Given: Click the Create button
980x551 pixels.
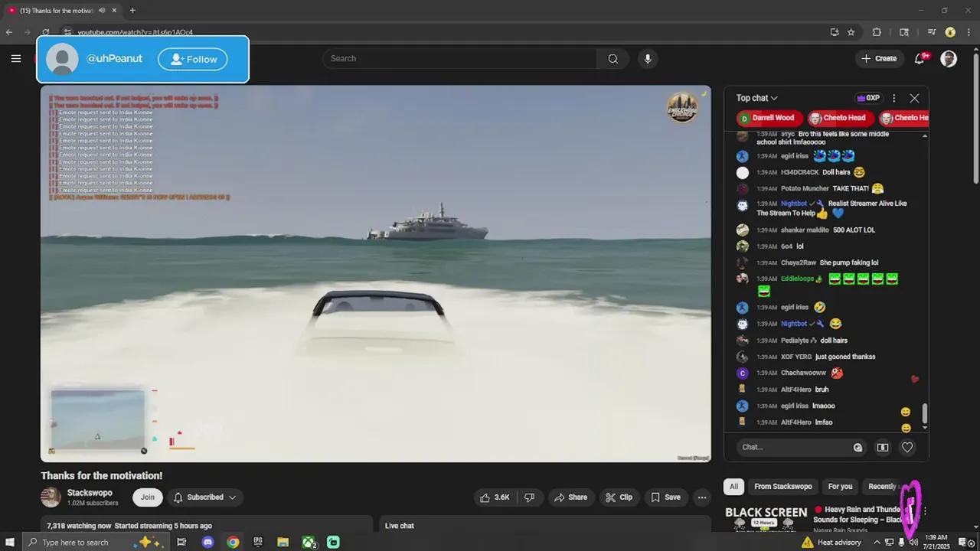Looking at the screenshot, I should 878,59.
